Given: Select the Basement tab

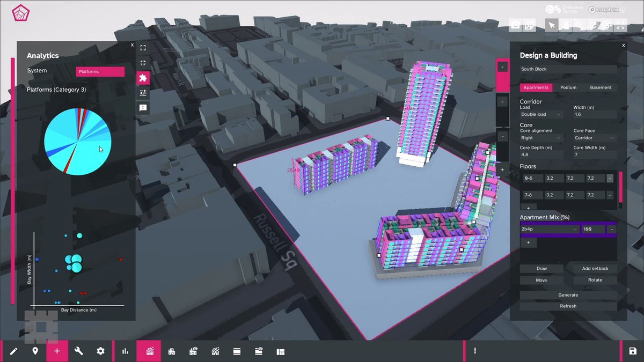Looking at the screenshot, I should point(601,87).
